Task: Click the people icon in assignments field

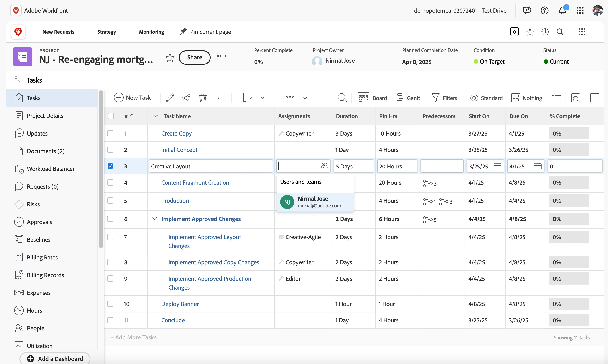Action: (324, 166)
